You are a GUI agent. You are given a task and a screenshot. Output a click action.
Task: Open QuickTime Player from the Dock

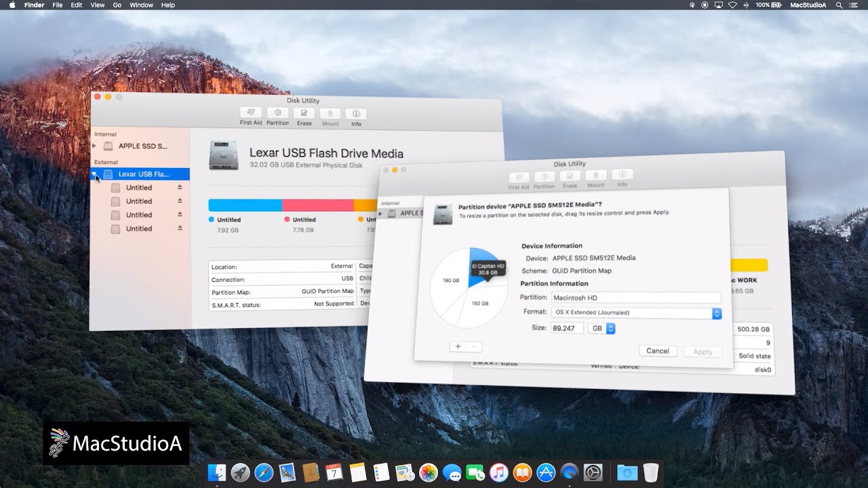pos(570,472)
